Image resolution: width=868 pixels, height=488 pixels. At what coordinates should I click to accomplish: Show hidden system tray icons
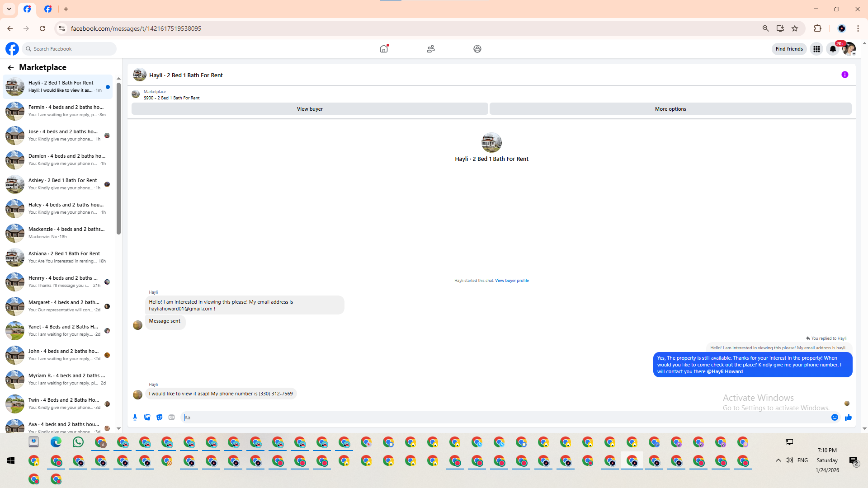(778, 460)
